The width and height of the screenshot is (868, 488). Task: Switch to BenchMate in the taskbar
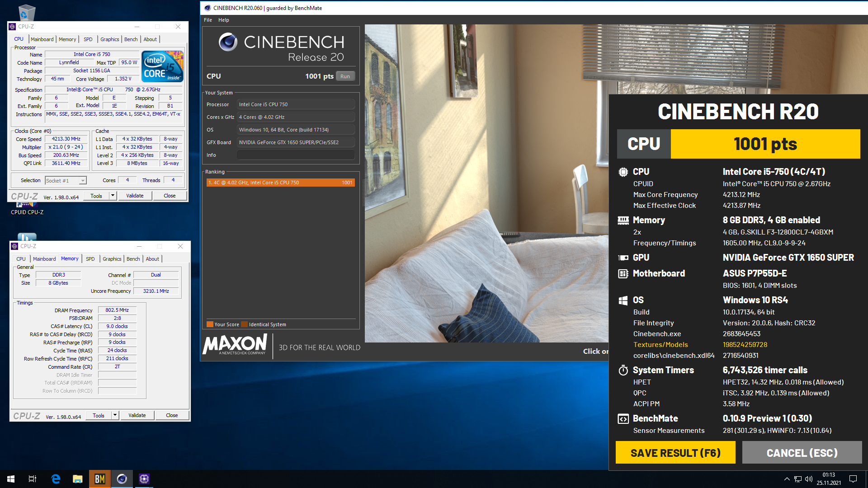pos(100,479)
